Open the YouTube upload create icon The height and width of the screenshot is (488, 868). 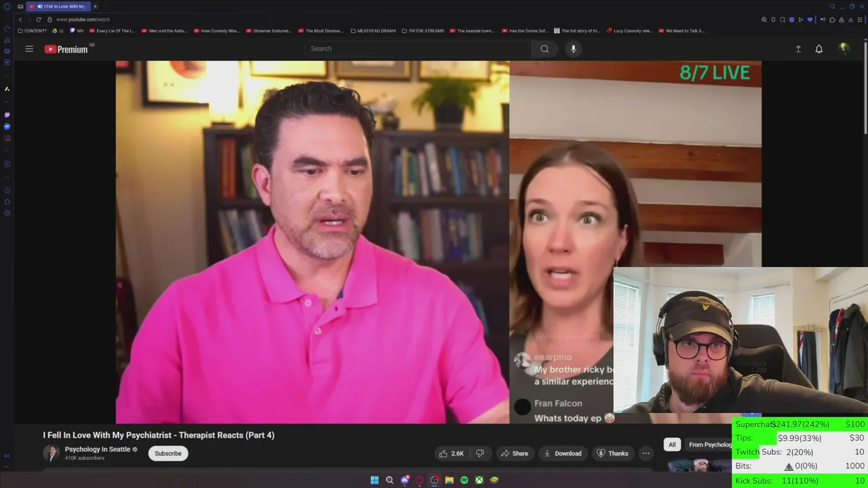798,49
